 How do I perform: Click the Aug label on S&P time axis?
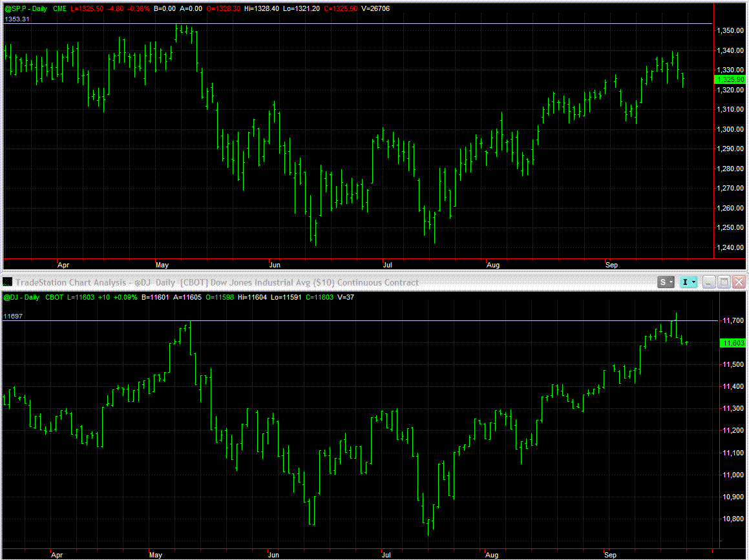[x=493, y=265]
